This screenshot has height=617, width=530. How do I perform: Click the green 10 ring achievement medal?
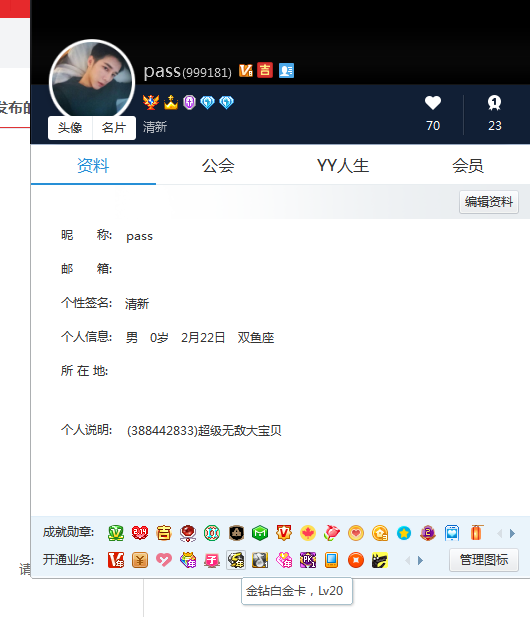(x=212, y=533)
